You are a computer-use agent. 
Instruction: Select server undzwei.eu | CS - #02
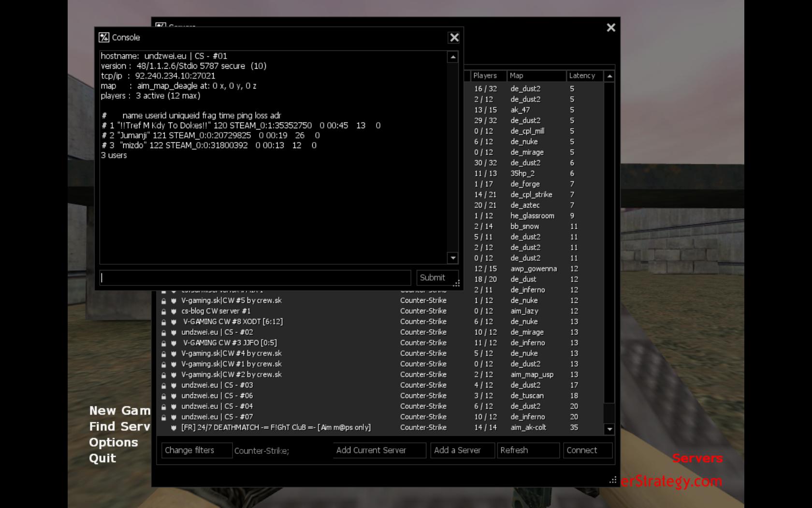pyautogui.click(x=381, y=332)
